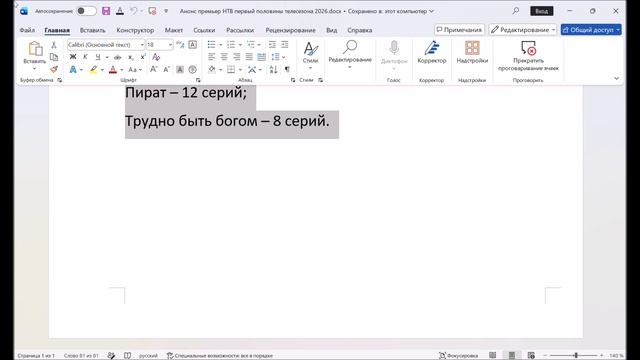This screenshot has width=640, height=360.
Task: Apply character shading
Action: (180, 70)
